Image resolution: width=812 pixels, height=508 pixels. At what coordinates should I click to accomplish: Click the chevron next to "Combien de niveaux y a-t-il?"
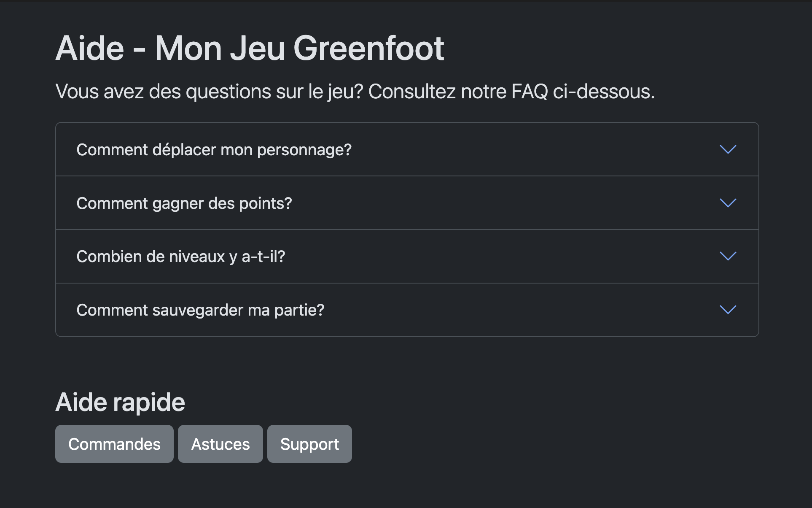point(728,256)
